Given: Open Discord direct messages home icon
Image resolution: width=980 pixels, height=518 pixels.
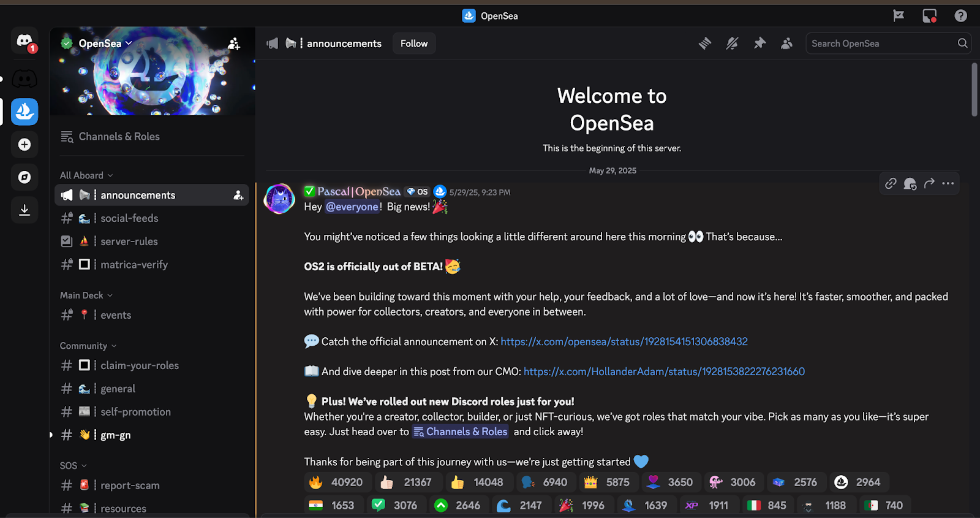Looking at the screenshot, I should click(24, 42).
